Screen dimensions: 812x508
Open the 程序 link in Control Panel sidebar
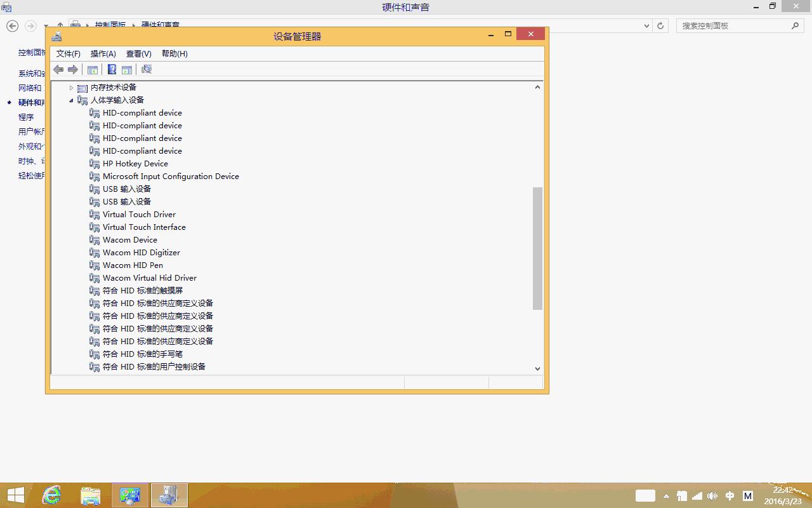point(26,117)
